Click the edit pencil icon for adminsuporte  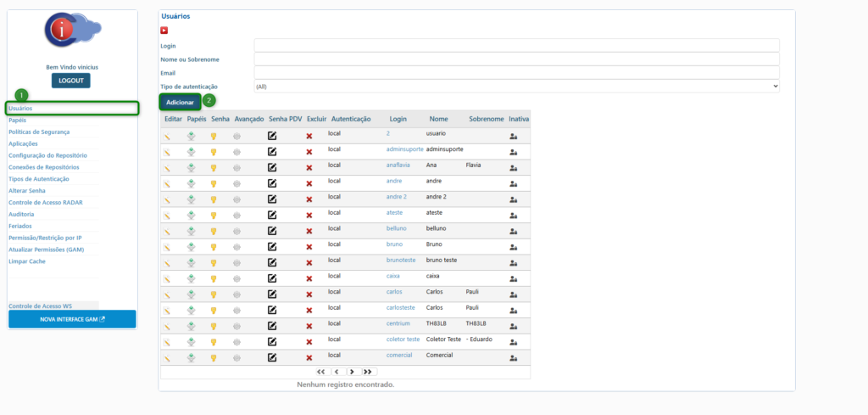168,152
